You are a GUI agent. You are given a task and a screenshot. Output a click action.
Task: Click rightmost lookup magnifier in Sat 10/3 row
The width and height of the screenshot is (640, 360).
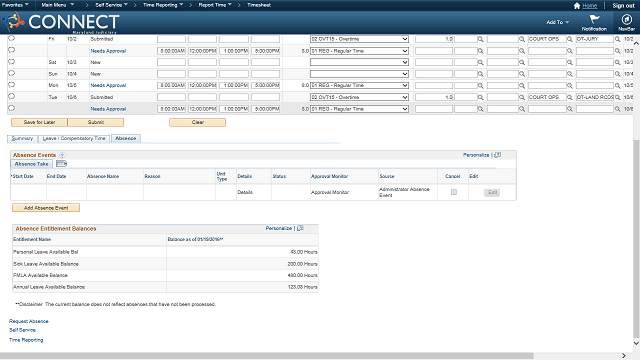[x=618, y=62]
